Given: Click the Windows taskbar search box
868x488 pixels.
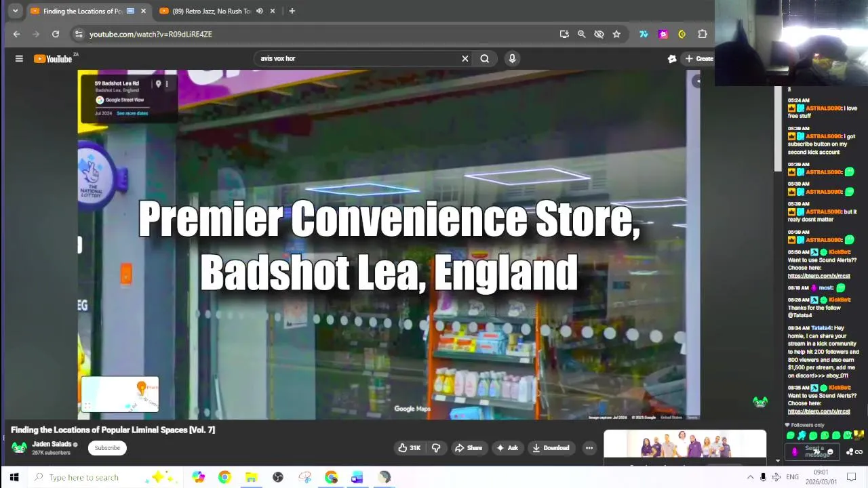Looking at the screenshot, I should pos(105,477).
